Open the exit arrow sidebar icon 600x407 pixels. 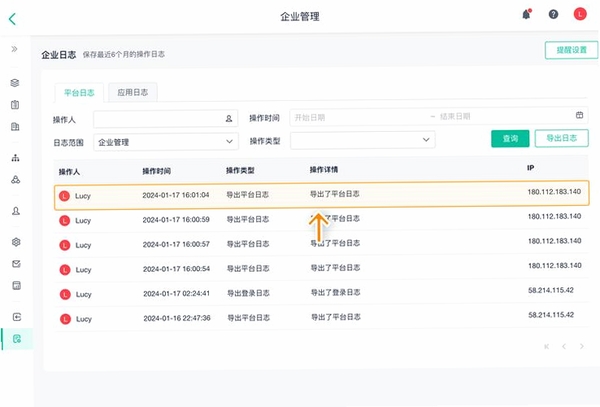17,317
